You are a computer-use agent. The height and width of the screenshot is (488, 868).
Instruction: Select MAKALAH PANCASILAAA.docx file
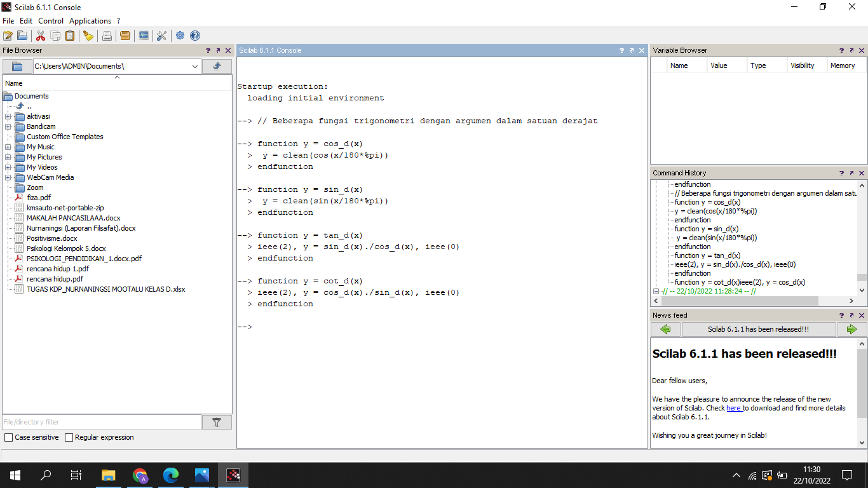click(74, 218)
